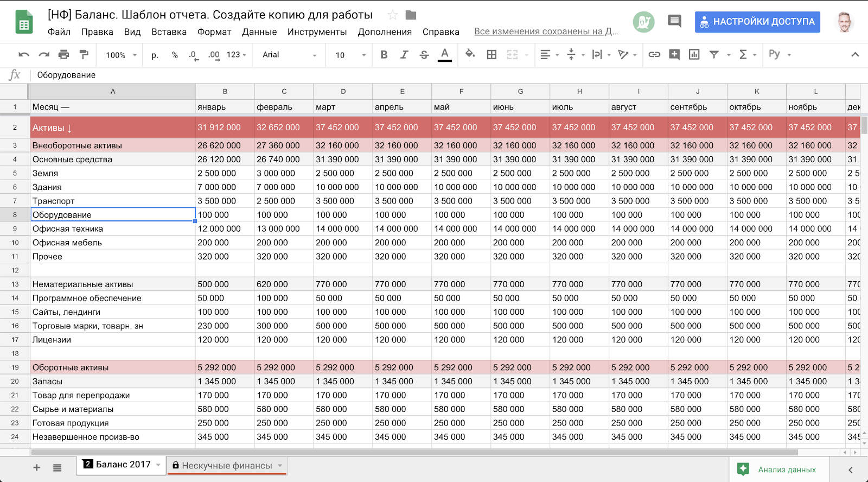
Task: Increase decimal places with the .00 button
Action: (x=214, y=55)
